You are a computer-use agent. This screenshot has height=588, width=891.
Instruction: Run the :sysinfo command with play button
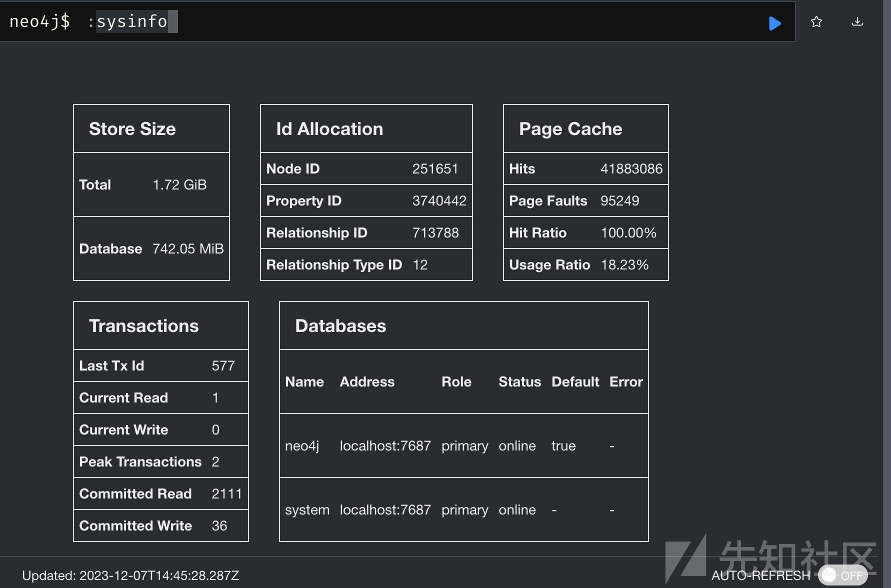click(x=774, y=23)
